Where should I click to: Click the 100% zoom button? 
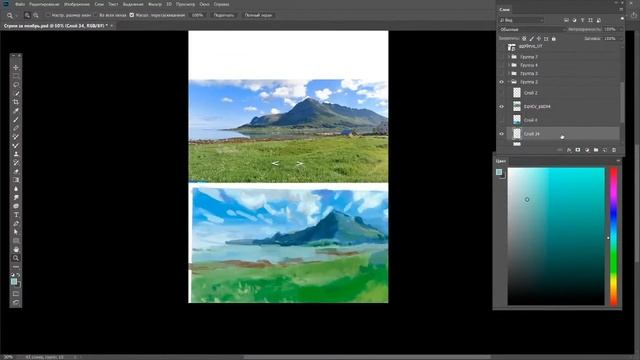(x=198, y=15)
